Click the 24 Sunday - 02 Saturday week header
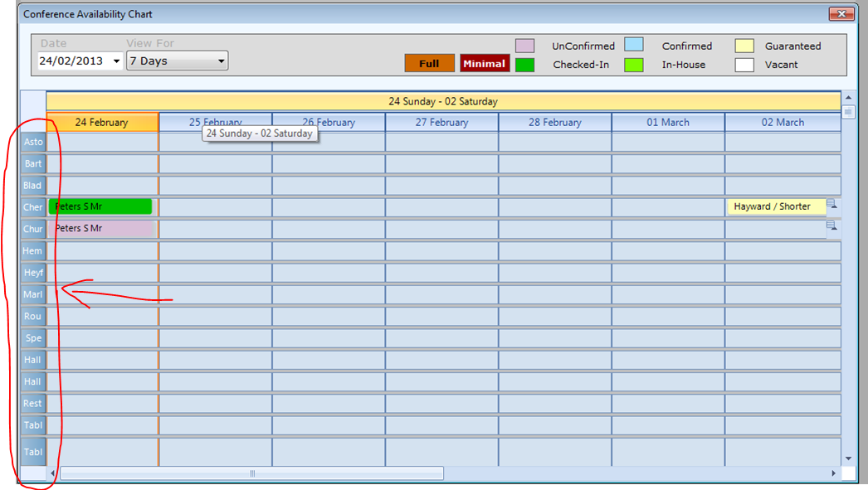 443,101
